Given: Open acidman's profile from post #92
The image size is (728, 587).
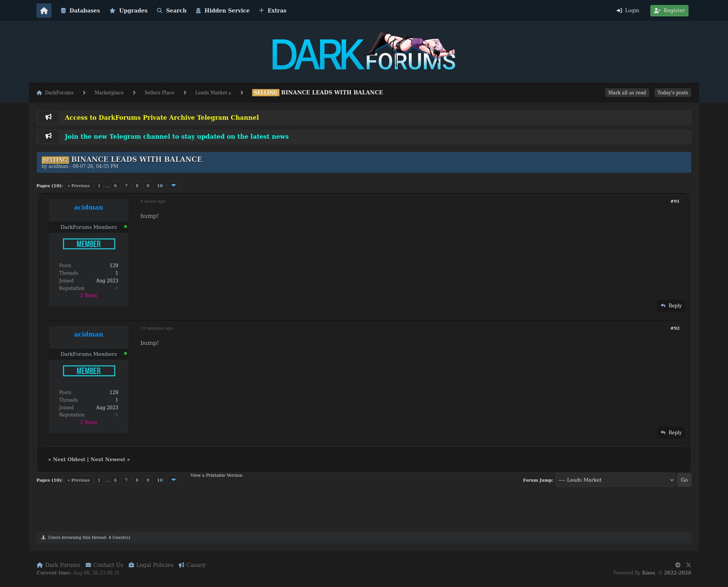Looking at the screenshot, I should pyautogui.click(x=89, y=335).
